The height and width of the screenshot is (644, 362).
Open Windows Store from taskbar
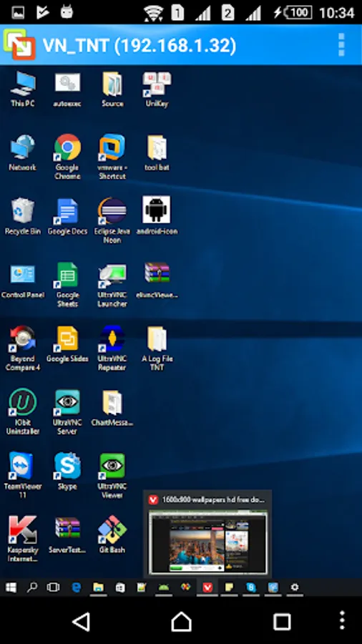120,587
